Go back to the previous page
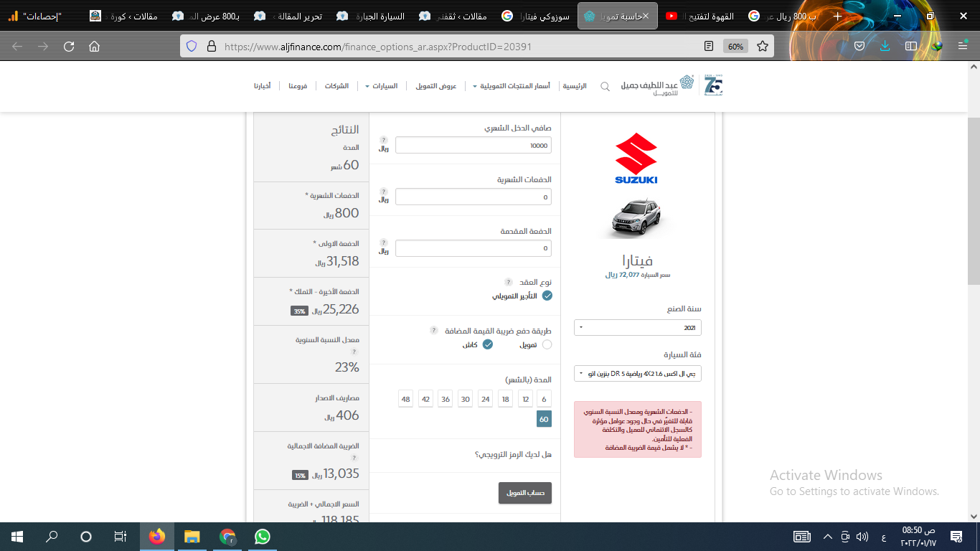The height and width of the screenshot is (551, 980). pyautogui.click(x=17, y=47)
